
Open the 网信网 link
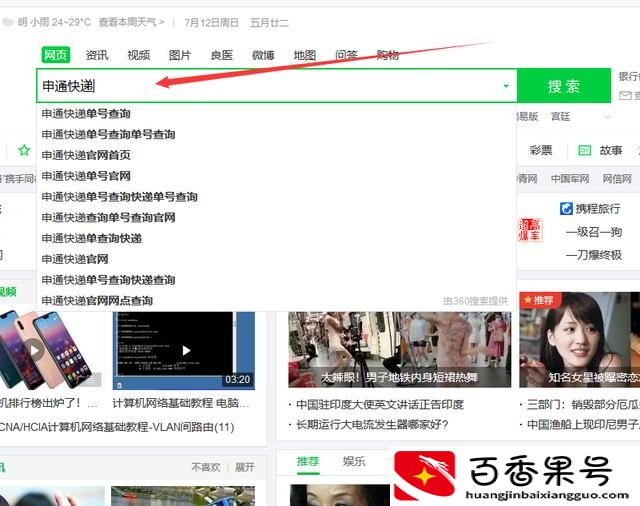click(x=617, y=178)
